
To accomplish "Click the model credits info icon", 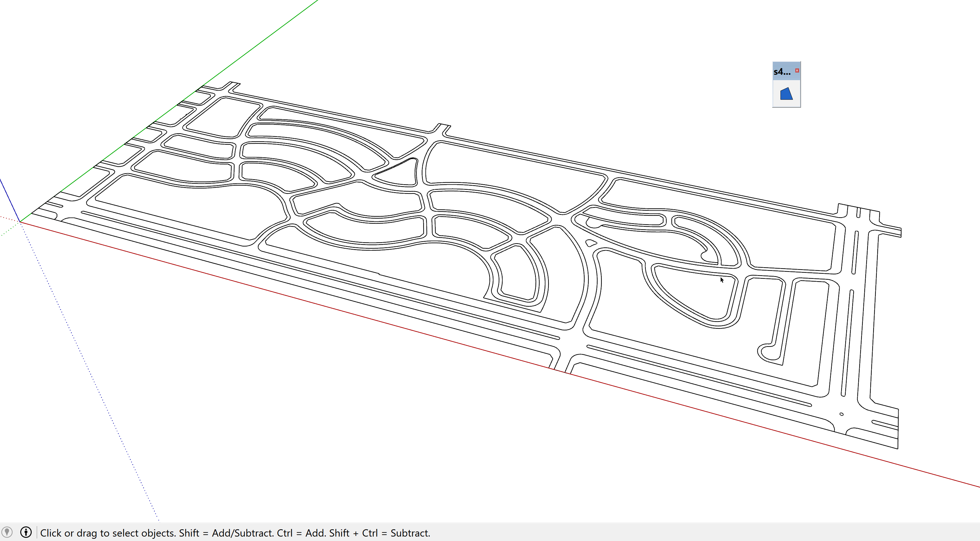I will (x=26, y=532).
